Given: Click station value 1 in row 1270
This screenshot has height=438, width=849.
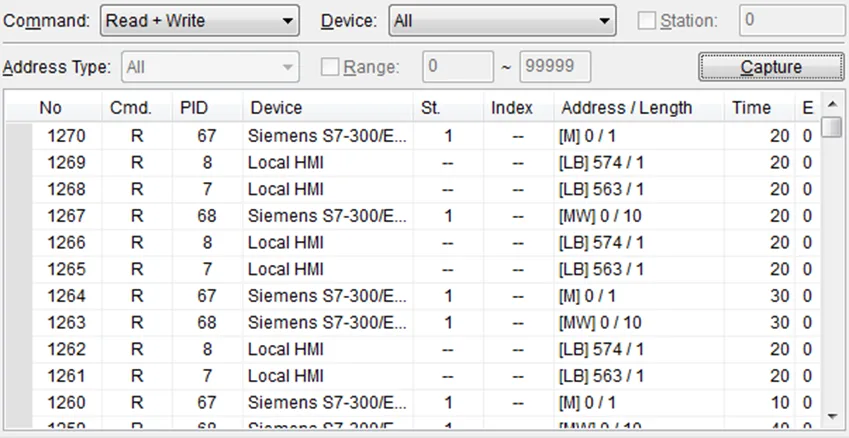Looking at the screenshot, I should tap(448, 135).
